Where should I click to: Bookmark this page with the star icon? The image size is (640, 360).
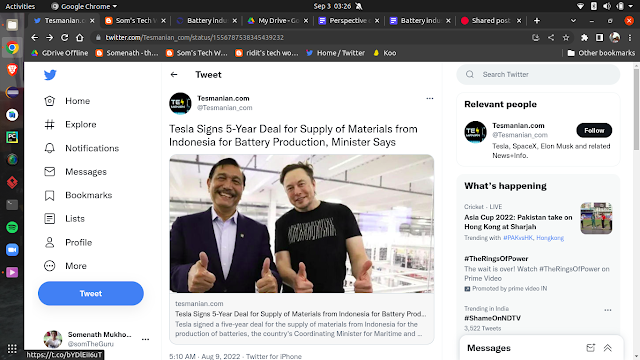point(566,38)
